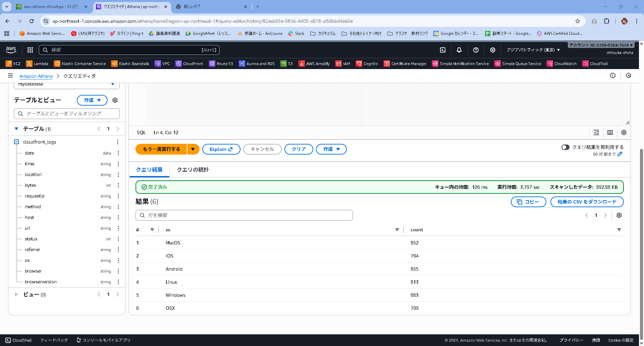Open the Amazon Web Services bookmark

pos(42,34)
